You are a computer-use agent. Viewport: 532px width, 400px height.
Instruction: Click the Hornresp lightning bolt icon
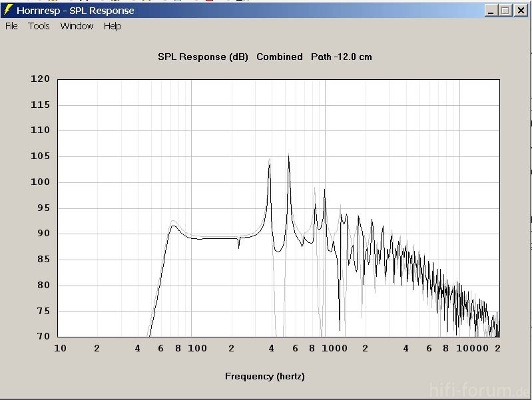coord(7,10)
